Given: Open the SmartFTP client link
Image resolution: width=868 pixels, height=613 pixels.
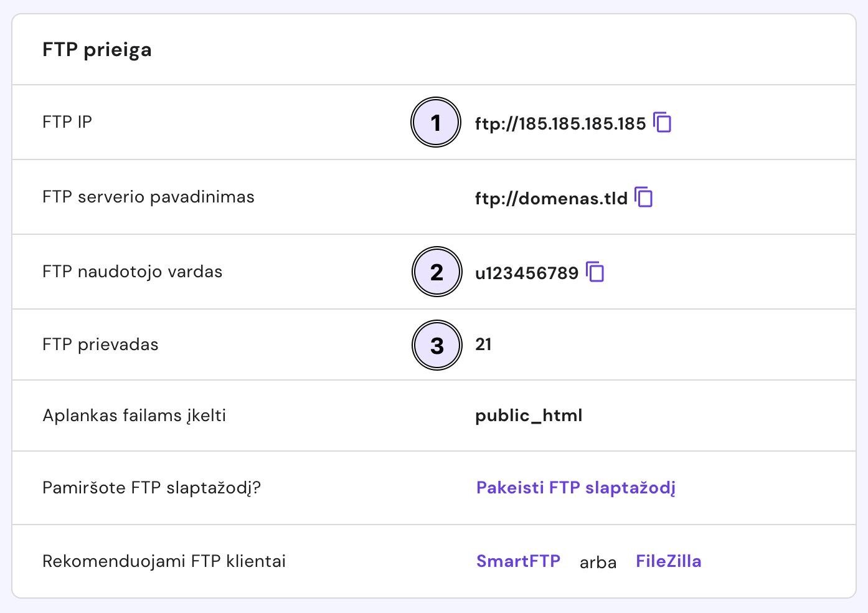Looking at the screenshot, I should point(518,561).
